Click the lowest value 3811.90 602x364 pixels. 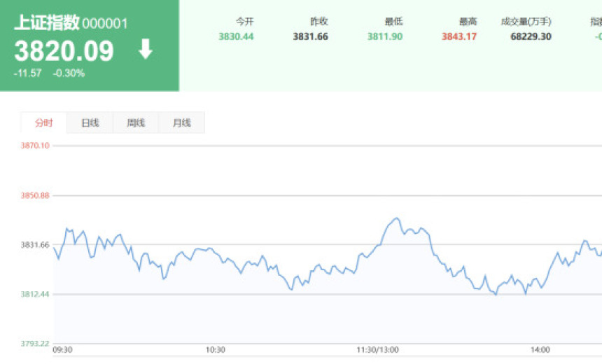pos(385,36)
